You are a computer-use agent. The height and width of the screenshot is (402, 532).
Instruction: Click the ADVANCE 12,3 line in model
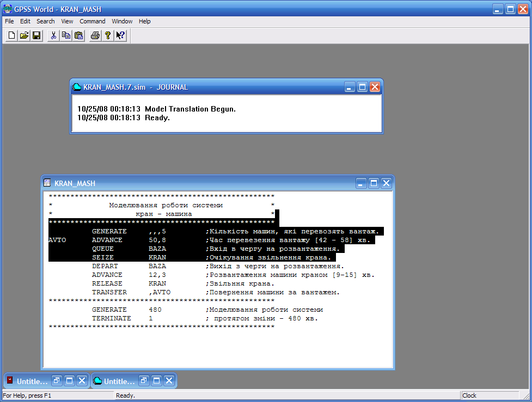233,275
